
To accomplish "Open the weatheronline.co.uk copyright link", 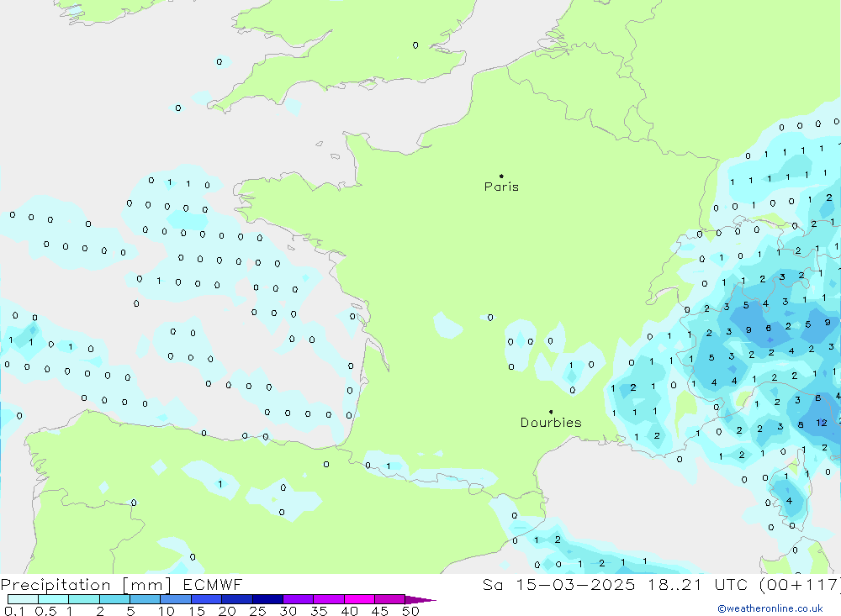I will point(770,608).
